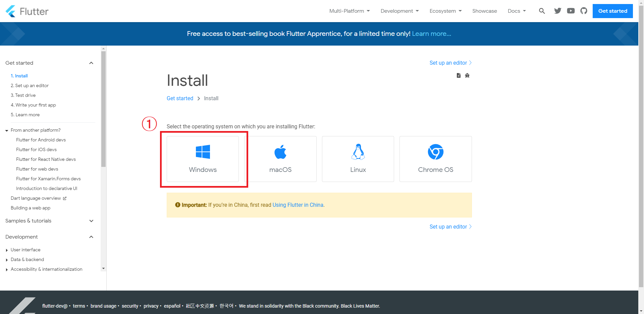Screen dimensions: 644x314
Task: Switch to 한국어 in the footer
Action: (x=226, y=306)
